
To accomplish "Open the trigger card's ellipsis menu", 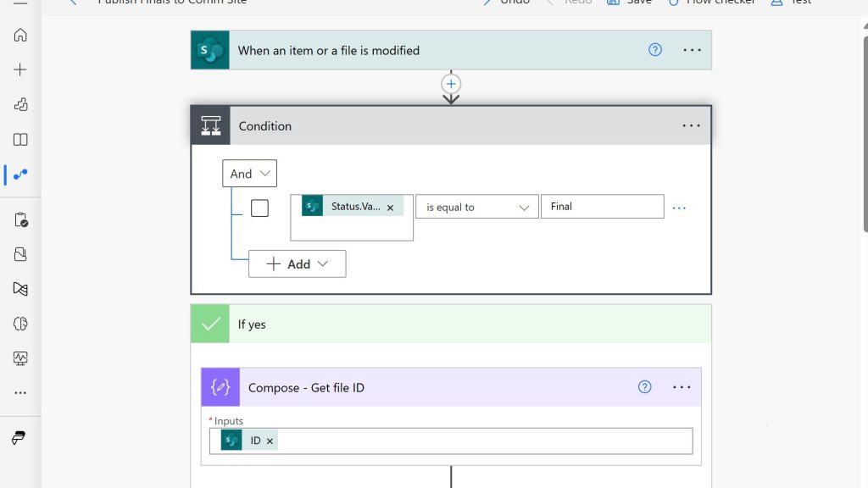I will (692, 50).
